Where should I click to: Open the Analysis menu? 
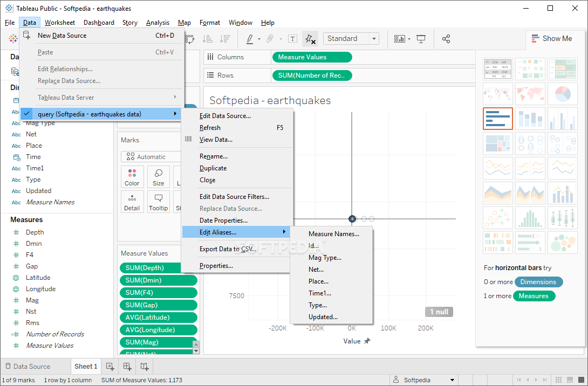tap(158, 23)
